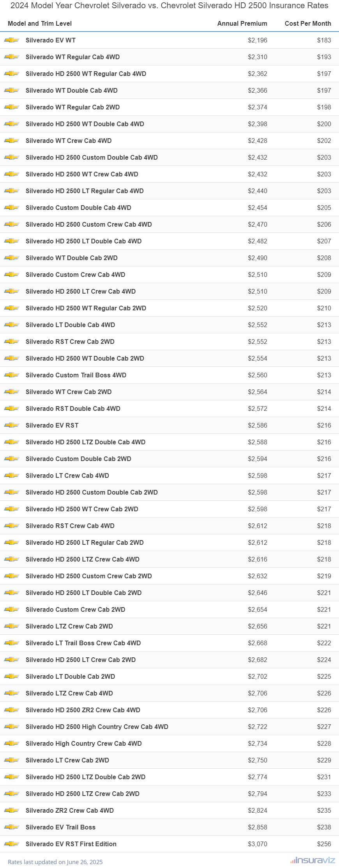Click Chevrolet logo beside Silverado LT Crew Cab 4WD
Viewport: 339px width, 868px height.
[x=12, y=475]
